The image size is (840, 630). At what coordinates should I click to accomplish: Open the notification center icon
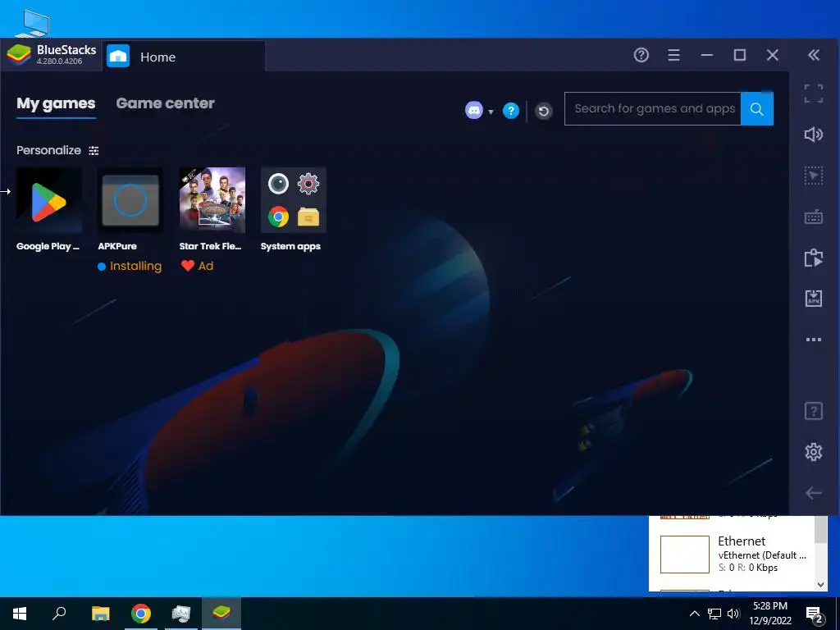tap(815, 615)
